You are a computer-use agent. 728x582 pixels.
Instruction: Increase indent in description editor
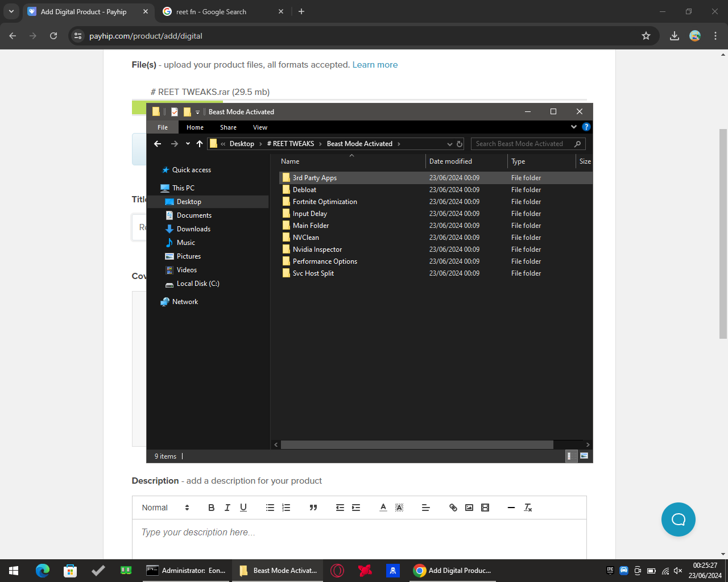click(356, 508)
